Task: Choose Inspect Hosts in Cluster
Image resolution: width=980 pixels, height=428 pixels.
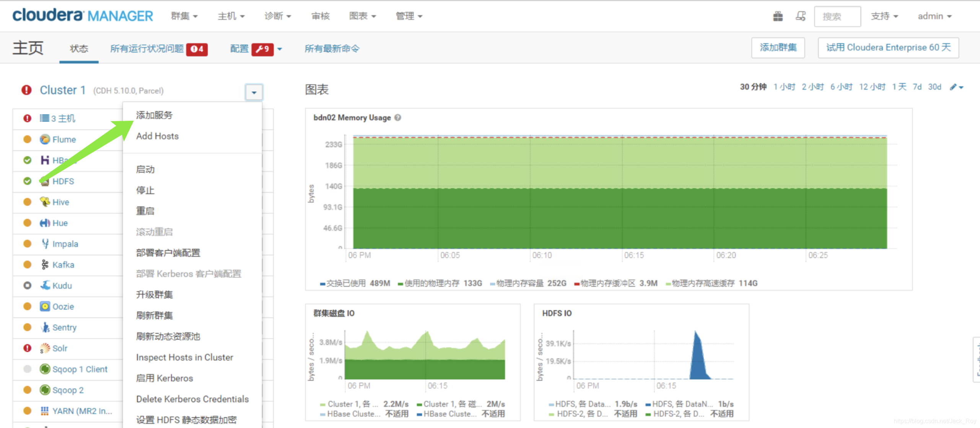Action: 184,357
